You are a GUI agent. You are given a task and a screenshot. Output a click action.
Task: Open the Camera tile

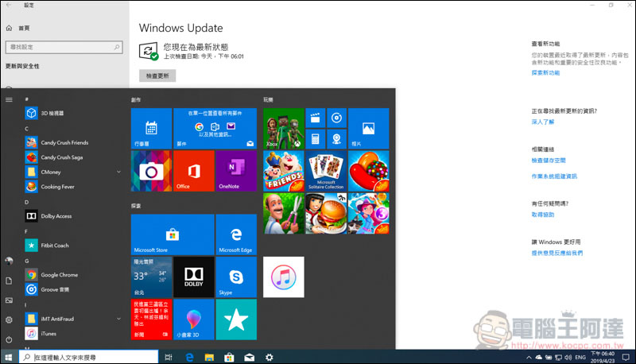pyautogui.click(x=151, y=171)
